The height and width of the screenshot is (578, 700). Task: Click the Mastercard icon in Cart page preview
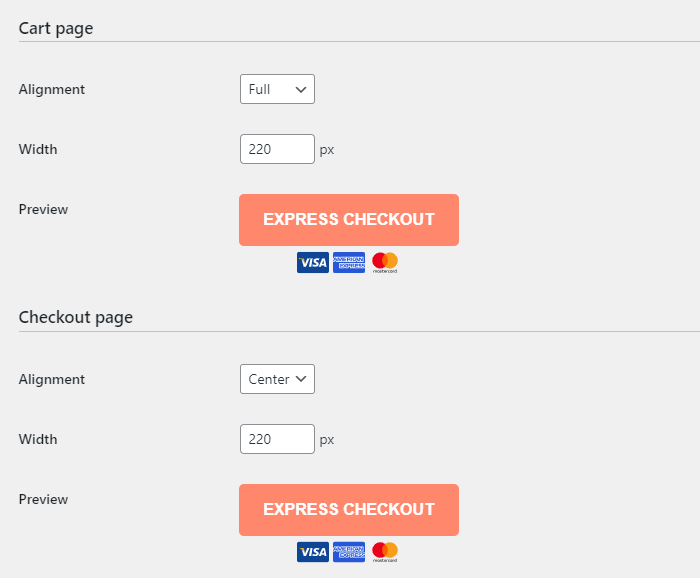coord(385,262)
